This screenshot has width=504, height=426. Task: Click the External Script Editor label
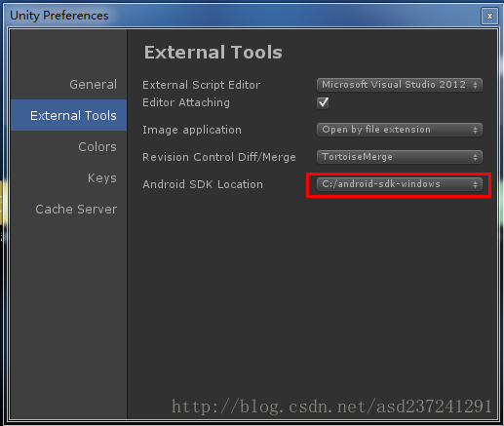pos(201,85)
